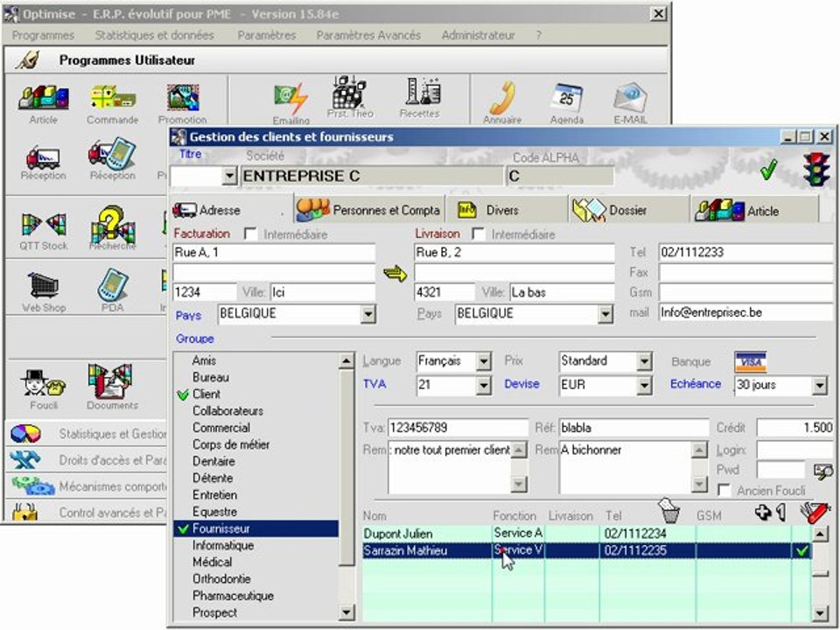
Task: Open the Recherche question mark icon
Action: pyautogui.click(x=113, y=225)
